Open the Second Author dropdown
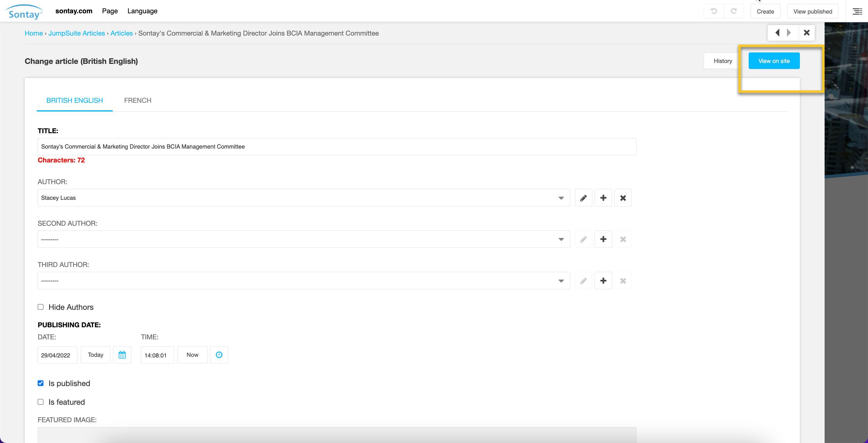This screenshot has height=443, width=868. [303, 239]
